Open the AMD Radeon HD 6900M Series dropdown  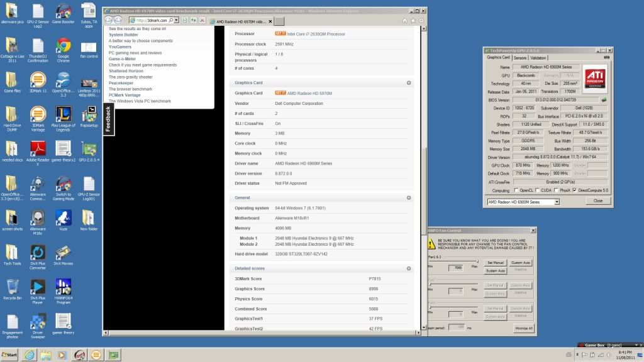523,202
